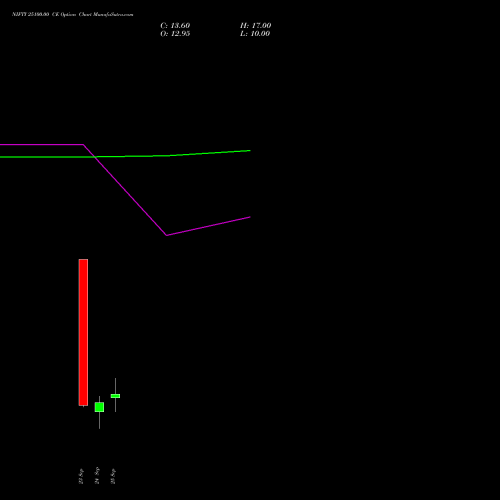Select the open value "O: 12.95"
The height and width of the screenshot is (500, 500).
[x=175, y=34]
